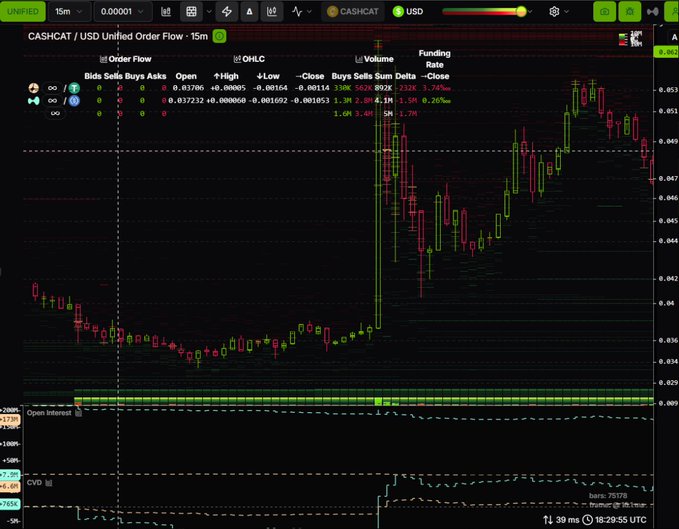Toggle the delta triangle icon

(x=249, y=12)
